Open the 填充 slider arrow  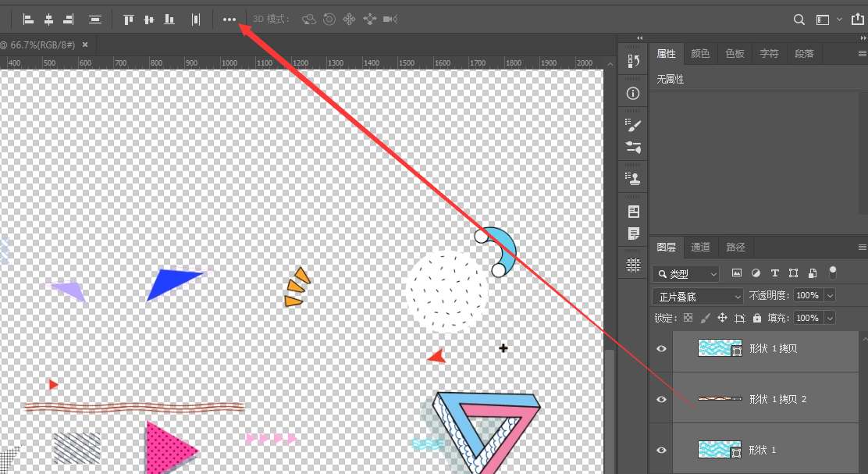coord(830,319)
